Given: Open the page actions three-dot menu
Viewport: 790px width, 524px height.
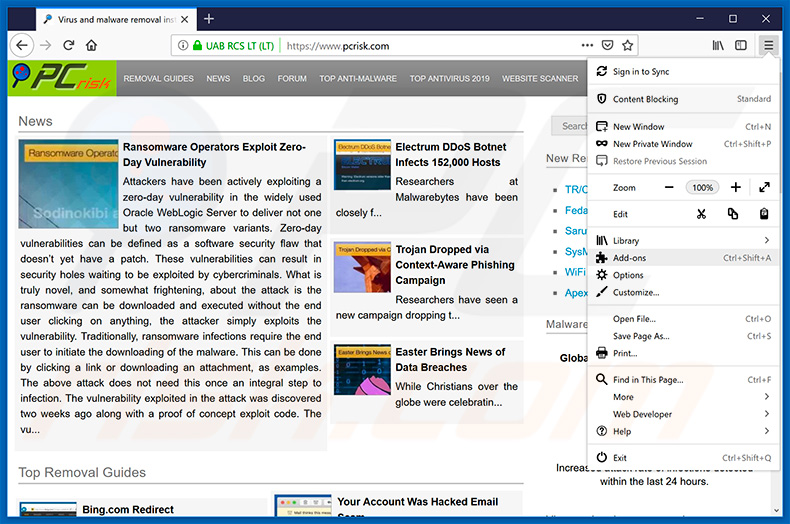Looking at the screenshot, I should [587, 45].
